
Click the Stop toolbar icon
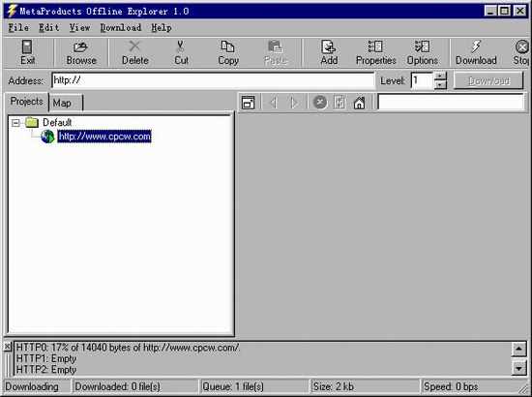pyautogui.click(x=522, y=46)
